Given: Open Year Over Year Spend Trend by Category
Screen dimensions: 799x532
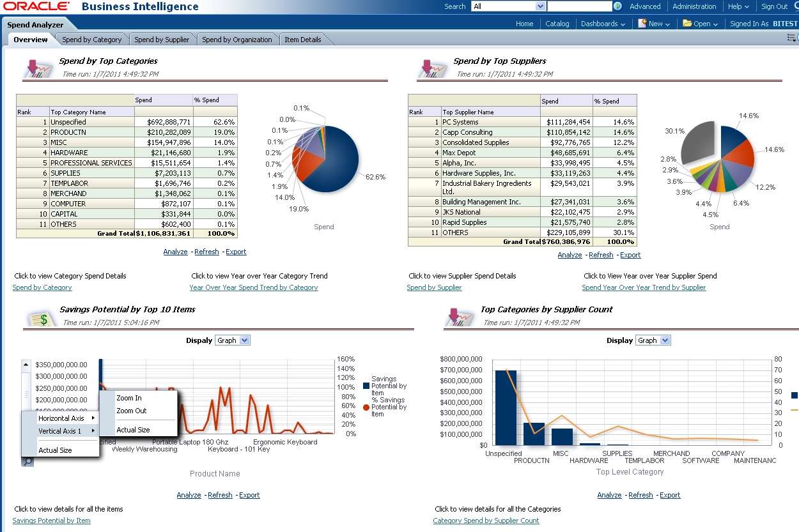Looking at the screenshot, I should pos(254,287).
